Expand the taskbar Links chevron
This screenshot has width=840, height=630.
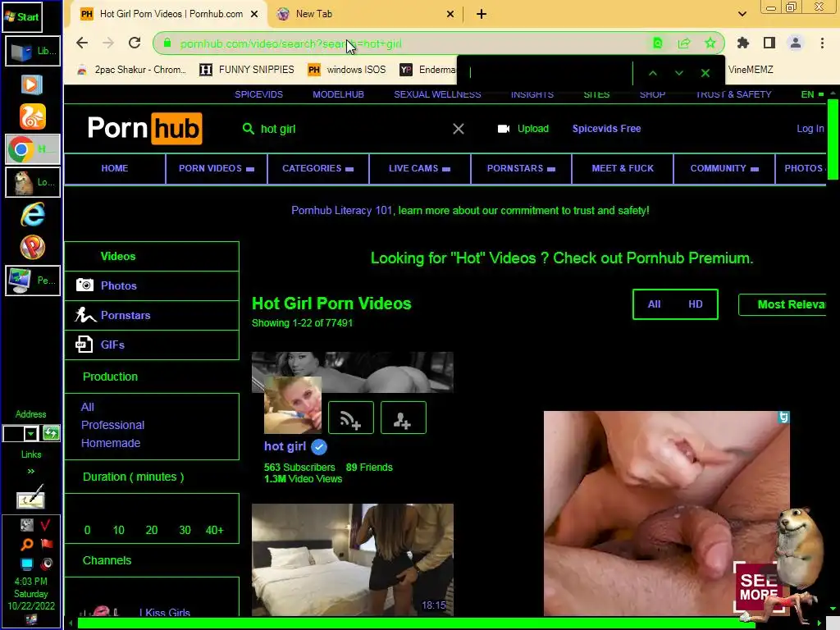pyautogui.click(x=31, y=471)
